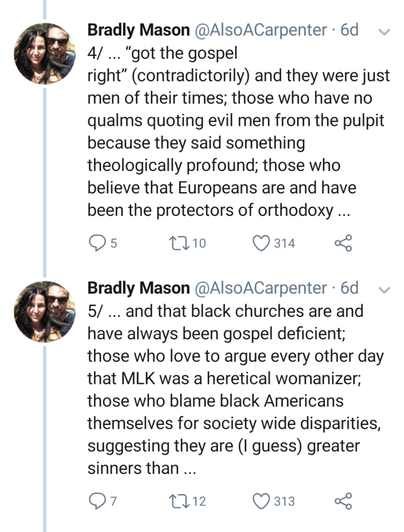Expand the options chevron on tweet 5/
This screenshot has height=532, width=404.
click(384, 290)
